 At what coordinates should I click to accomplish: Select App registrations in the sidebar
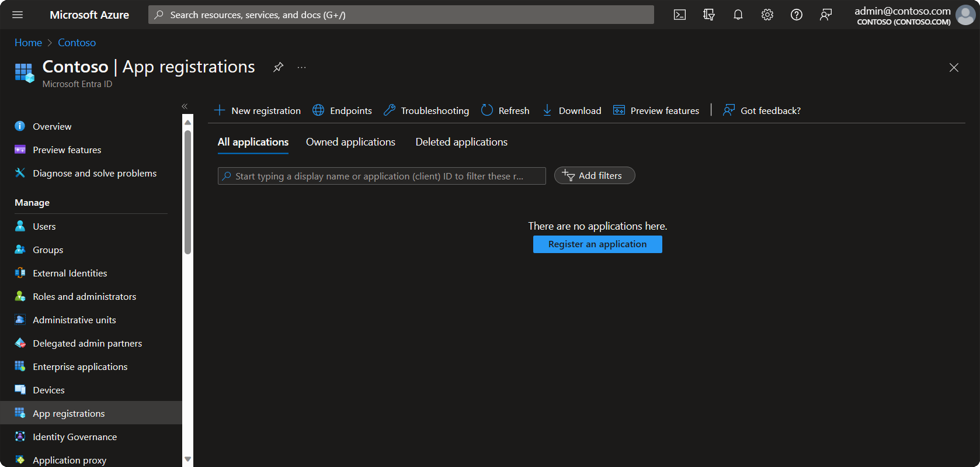91,413
